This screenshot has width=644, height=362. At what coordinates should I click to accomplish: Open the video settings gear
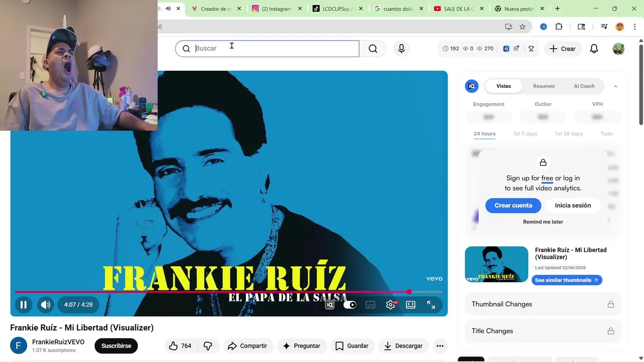tap(391, 305)
